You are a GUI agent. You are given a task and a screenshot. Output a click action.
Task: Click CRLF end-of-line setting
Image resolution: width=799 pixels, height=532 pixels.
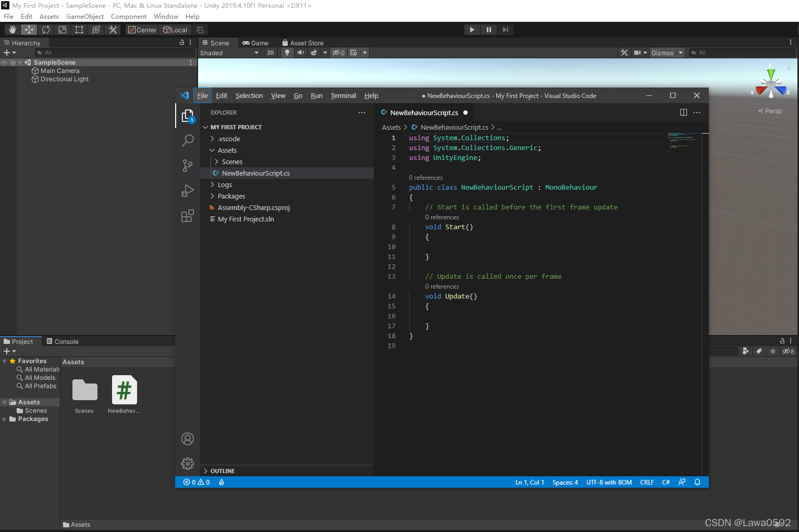[647, 482]
